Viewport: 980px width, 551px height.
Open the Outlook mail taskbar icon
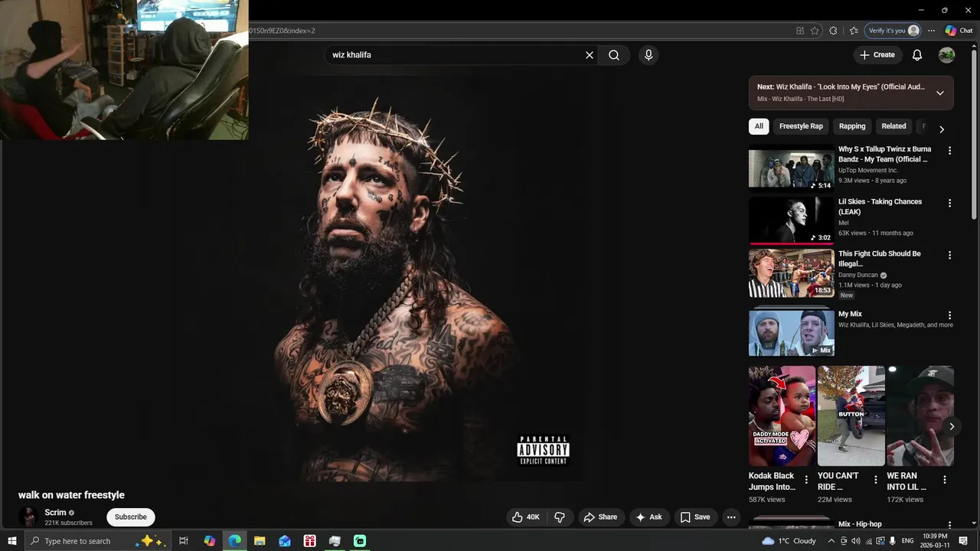tap(285, 541)
